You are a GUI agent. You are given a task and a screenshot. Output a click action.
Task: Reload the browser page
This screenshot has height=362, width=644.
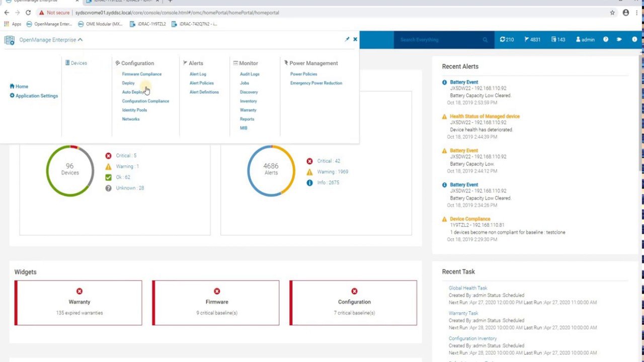coord(28,13)
